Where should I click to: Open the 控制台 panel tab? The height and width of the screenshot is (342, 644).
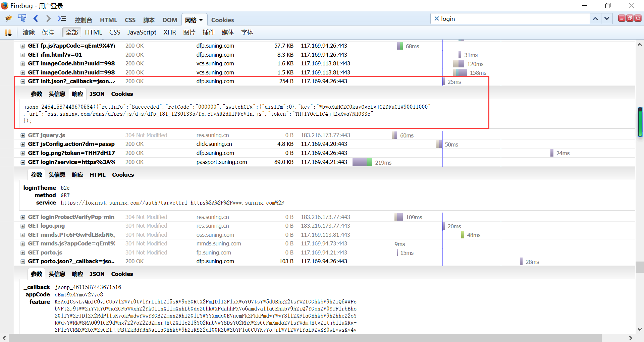(x=83, y=20)
